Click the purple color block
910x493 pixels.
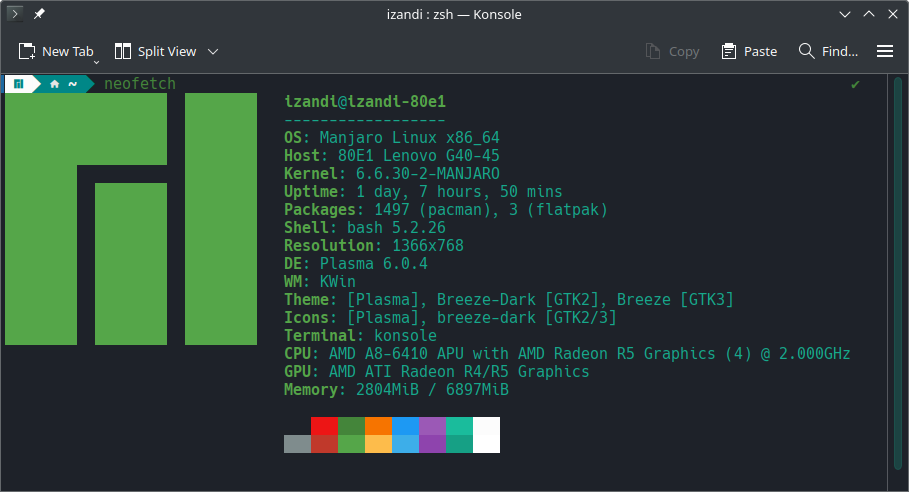click(432, 435)
